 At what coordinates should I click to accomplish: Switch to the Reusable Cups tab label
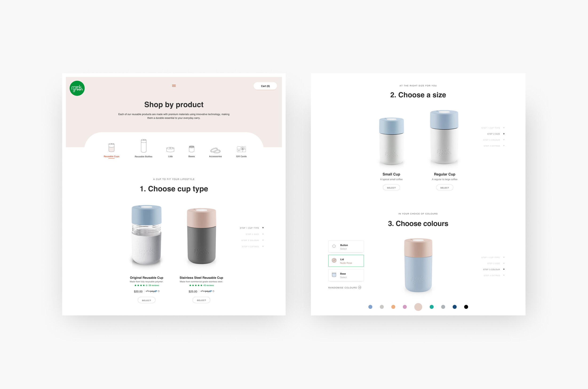111,156
